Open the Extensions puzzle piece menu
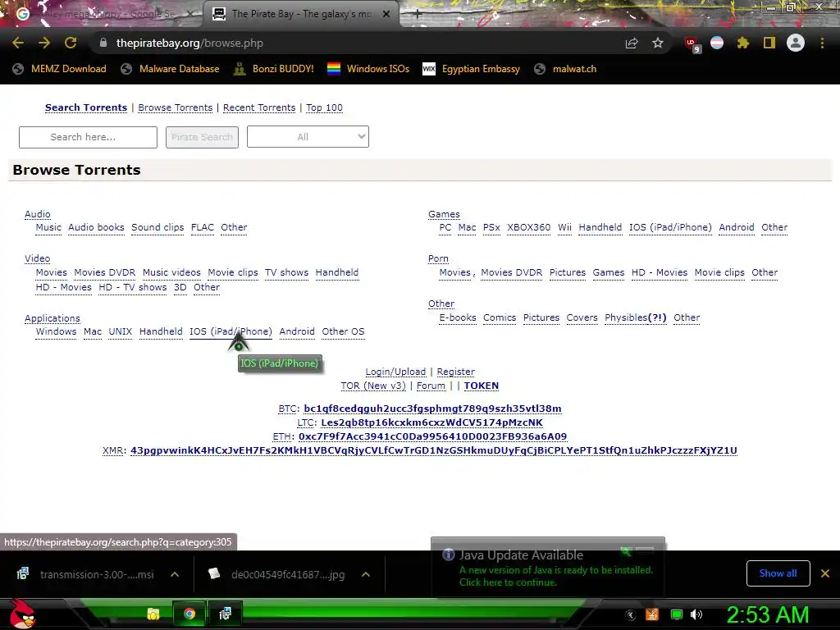840x630 pixels. coord(742,43)
